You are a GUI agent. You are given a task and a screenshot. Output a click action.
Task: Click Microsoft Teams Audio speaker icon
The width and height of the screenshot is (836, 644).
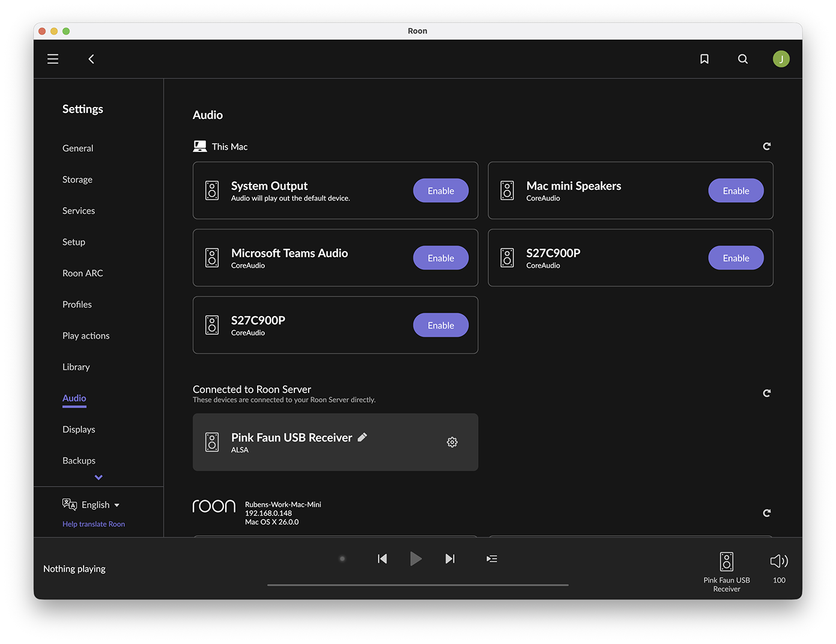212,258
